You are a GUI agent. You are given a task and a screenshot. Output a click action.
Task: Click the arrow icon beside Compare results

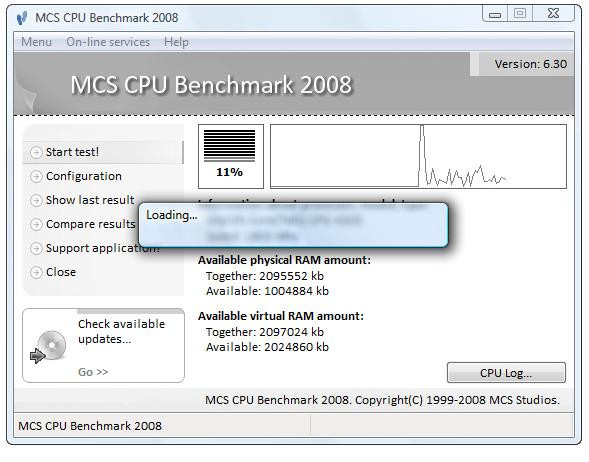[x=36, y=225]
